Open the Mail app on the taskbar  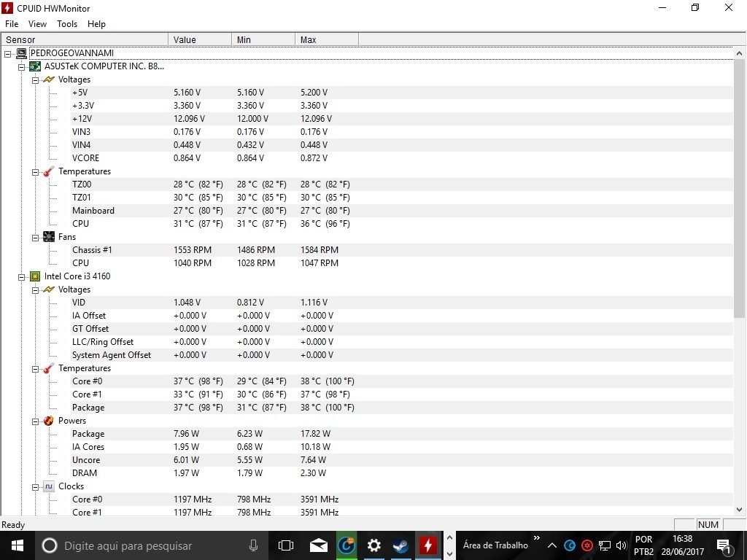click(x=318, y=545)
